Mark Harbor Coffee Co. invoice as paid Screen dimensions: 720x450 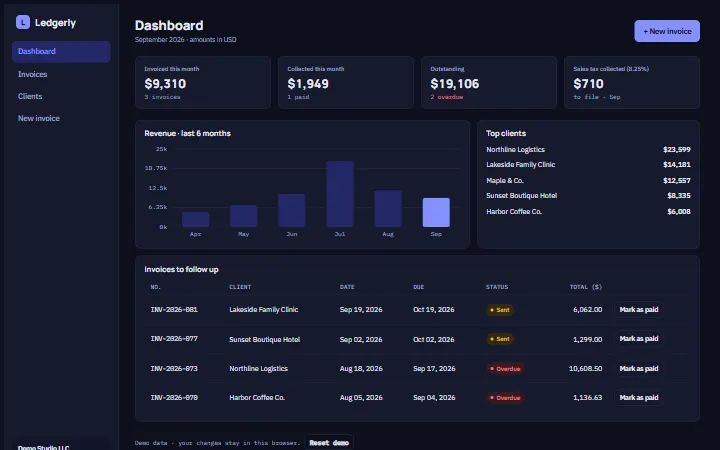(639, 398)
